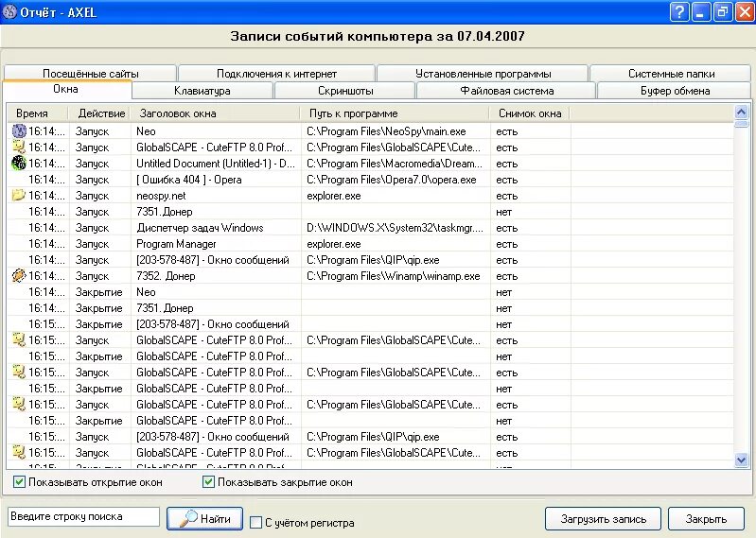Screen dimensions: 756x538
Task: Open the Посещённые сайты tab
Action: (x=90, y=74)
